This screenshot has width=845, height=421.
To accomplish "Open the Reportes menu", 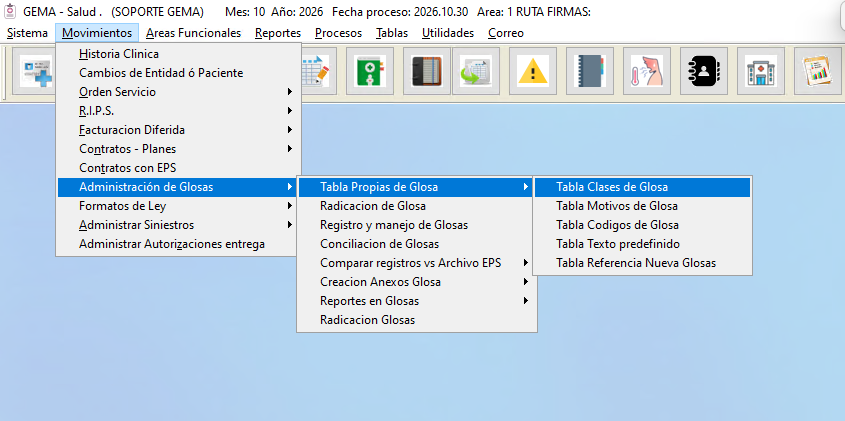I will (x=278, y=33).
